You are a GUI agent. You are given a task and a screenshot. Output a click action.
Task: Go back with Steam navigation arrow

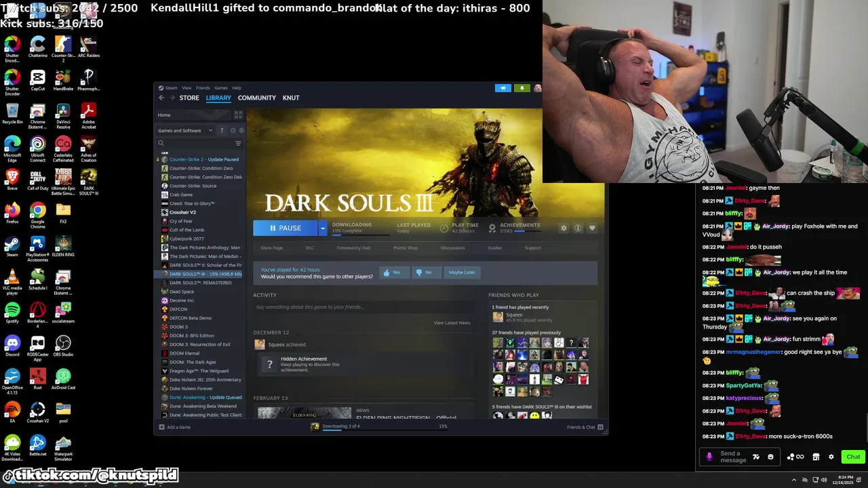(x=161, y=98)
